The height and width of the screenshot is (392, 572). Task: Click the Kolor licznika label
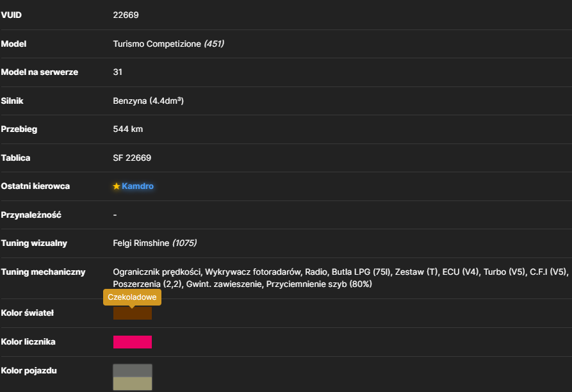28,341
